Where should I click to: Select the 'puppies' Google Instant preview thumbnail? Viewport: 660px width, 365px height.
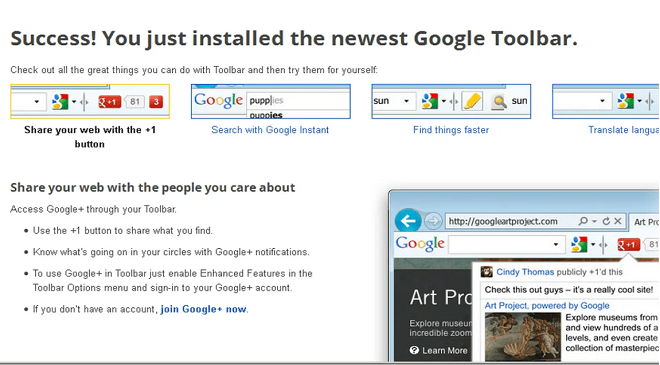[271, 101]
